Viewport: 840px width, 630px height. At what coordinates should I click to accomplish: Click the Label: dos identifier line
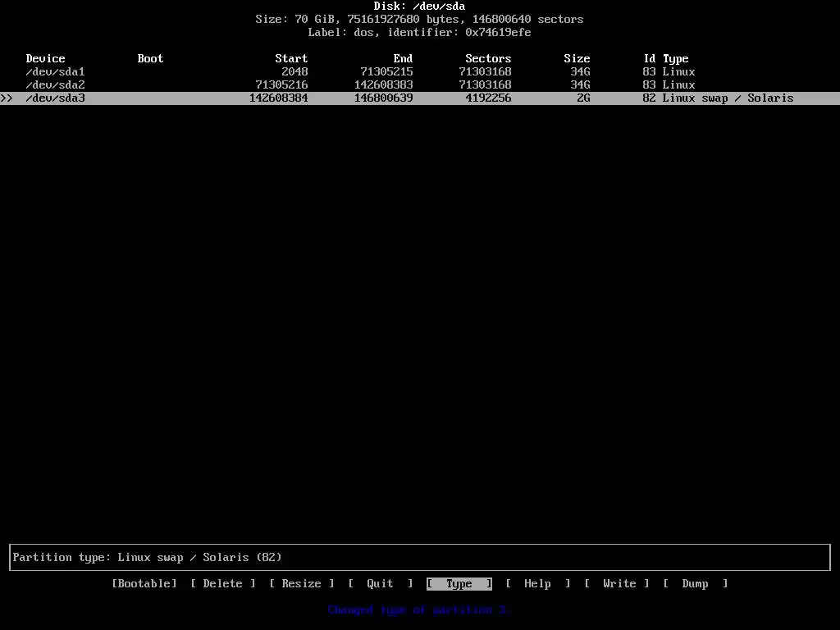(x=419, y=32)
